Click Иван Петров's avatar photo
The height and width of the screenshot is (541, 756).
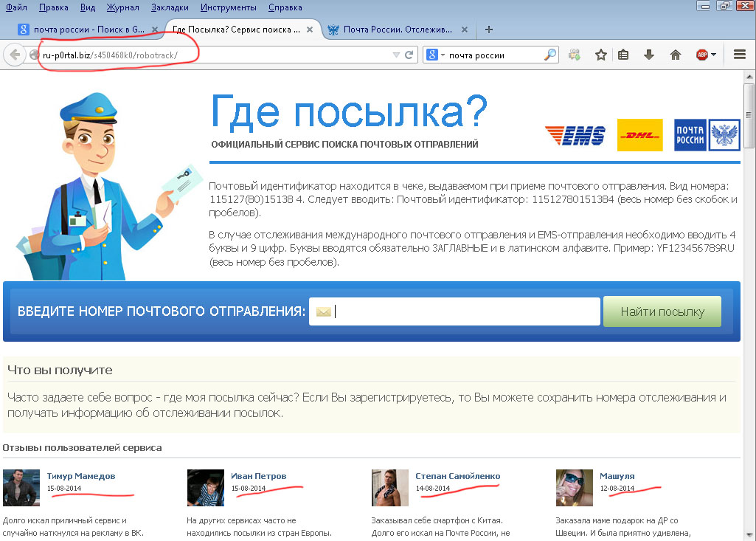206,487
